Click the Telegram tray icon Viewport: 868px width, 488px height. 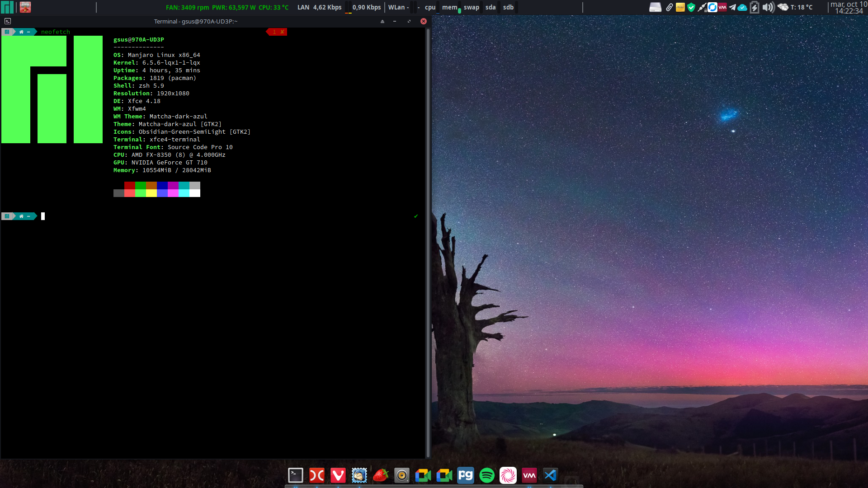click(732, 7)
